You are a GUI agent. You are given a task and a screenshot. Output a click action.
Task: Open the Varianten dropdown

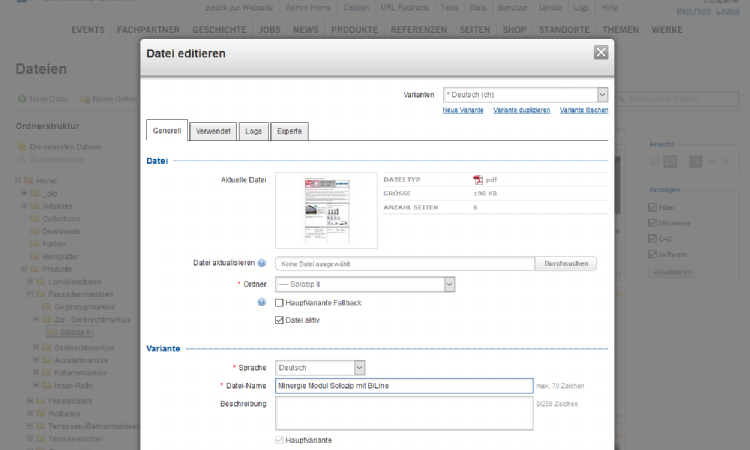click(x=525, y=94)
